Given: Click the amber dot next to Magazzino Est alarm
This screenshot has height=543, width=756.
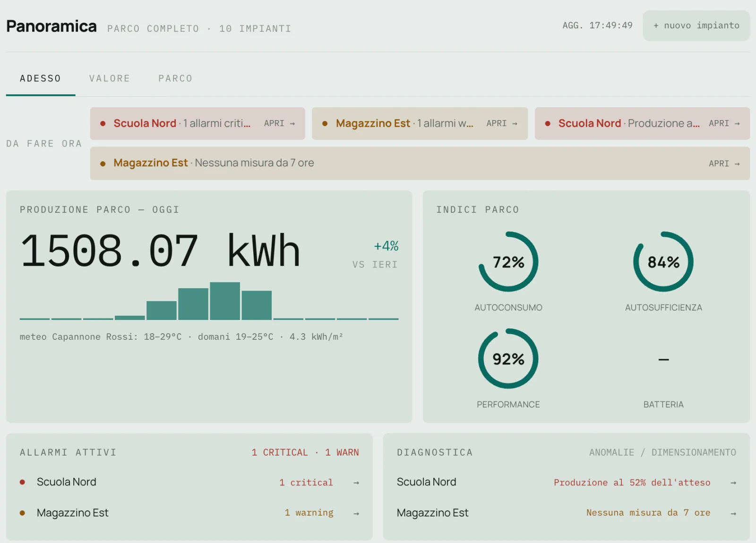Looking at the screenshot, I should pos(22,513).
